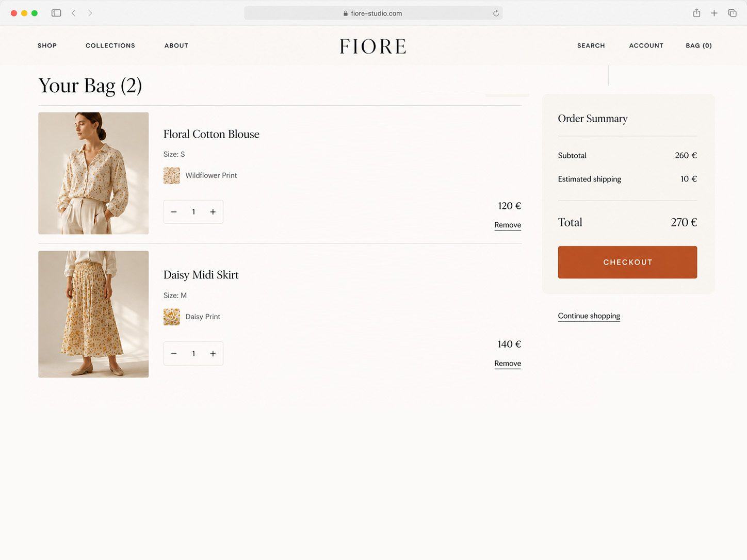Reload the page with the refresh icon
The height and width of the screenshot is (560, 747).
496,13
